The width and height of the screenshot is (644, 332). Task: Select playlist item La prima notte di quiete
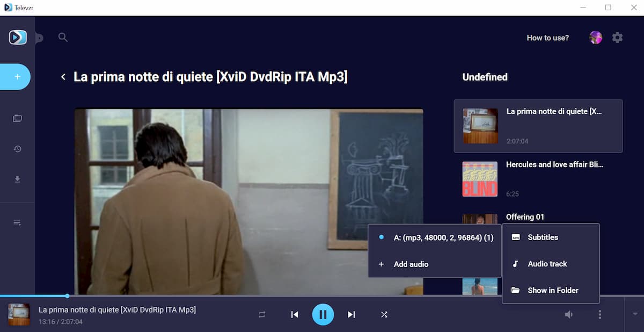click(538, 126)
